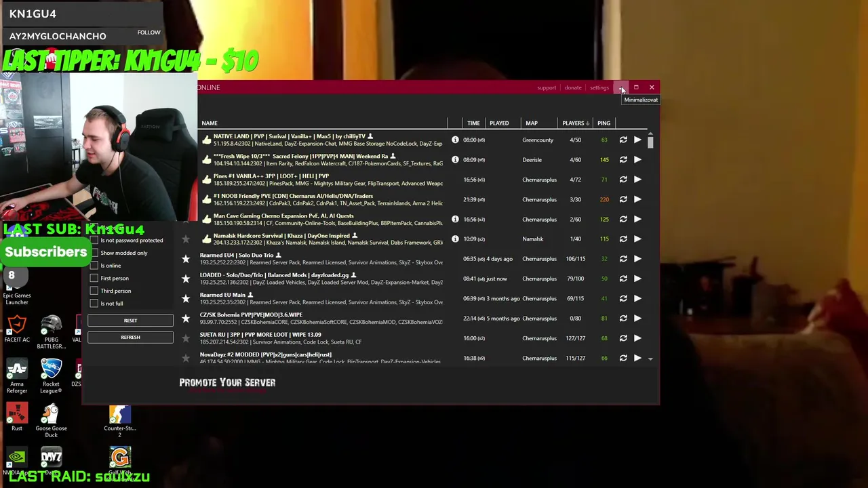Open info icon on Namalsk Hardcore Survival
The width and height of the screenshot is (868, 488).
tap(455, 239)
